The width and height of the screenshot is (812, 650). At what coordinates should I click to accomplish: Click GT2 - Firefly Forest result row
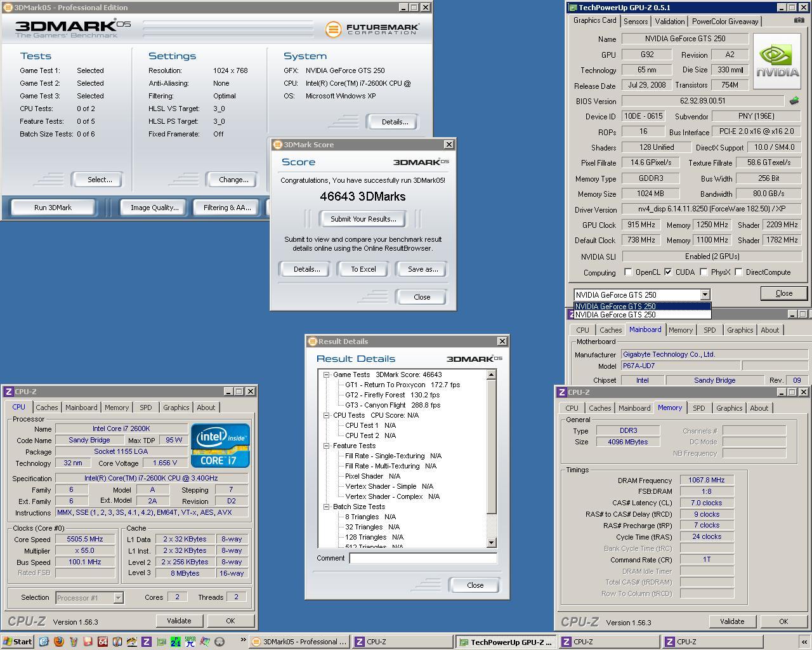click(392, 395)
